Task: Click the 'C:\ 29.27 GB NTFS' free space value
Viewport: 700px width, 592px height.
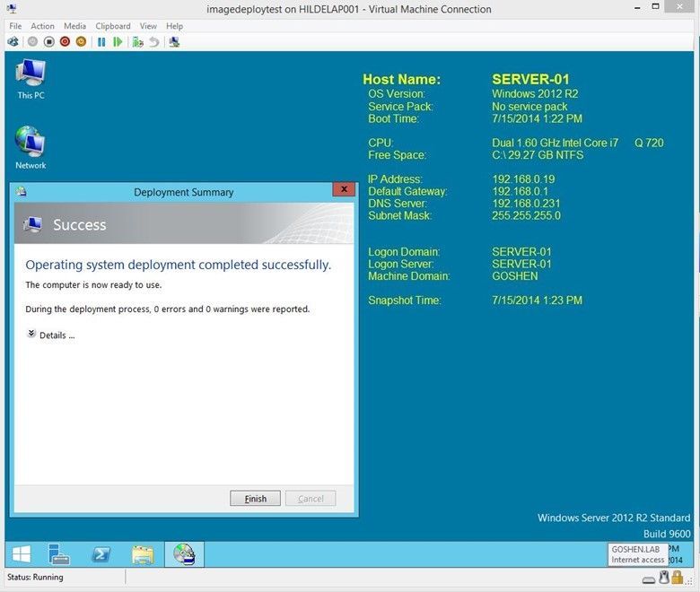Action: pyautogui.click(x=538, y=155)
